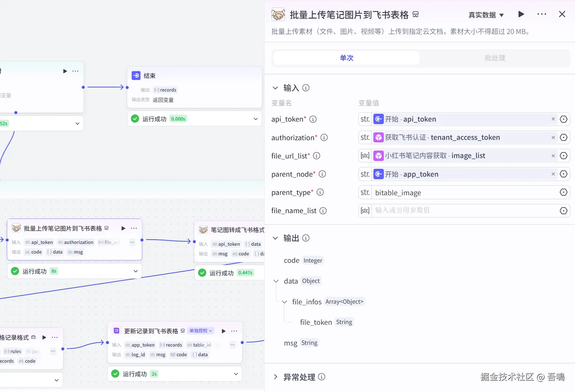Click the msg String output row
This screenshot has height=392, width=575.
301,343
